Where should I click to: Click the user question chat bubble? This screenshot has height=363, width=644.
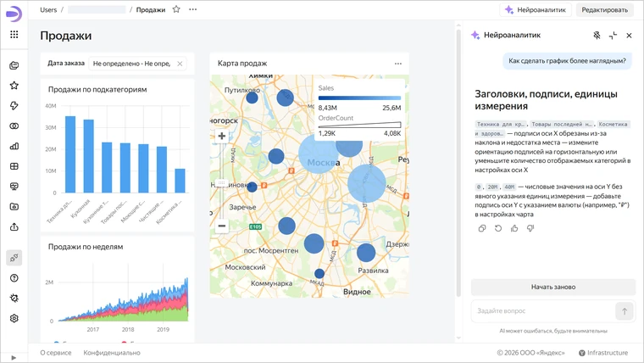tap(567, 61)
